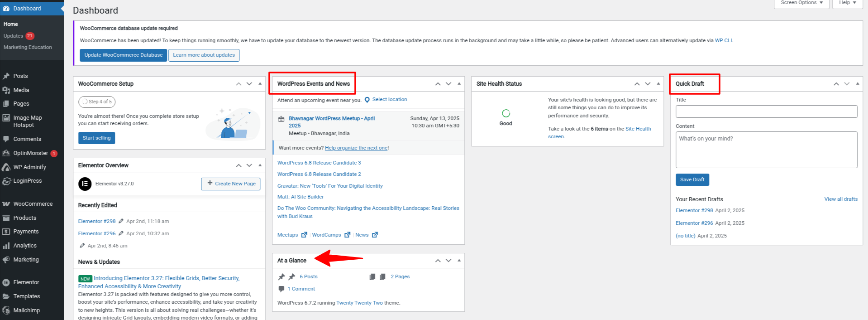Move Site Health Status box up

pyautogui.click(x=637, y=84)
